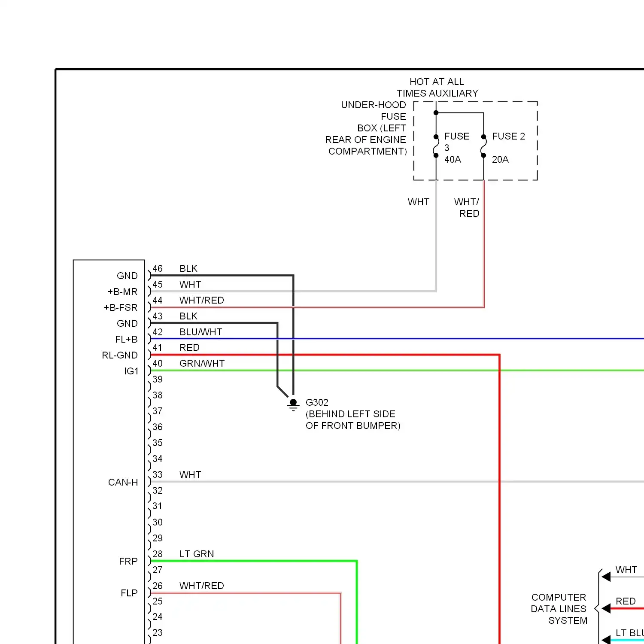Viewport: 644px width, 644px height.
Task: Select the 'WHT' wire label at pin 45
Action: [190, 284]
